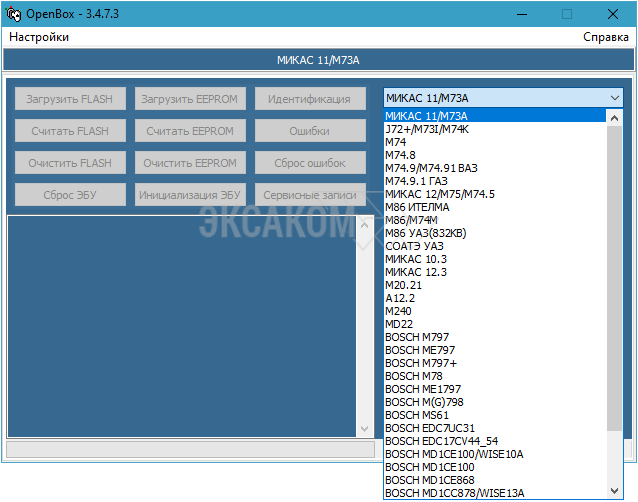Image resolution: width=638 pixels, height=502 pixels.
Task: Click the Сервисные записи button
Action: pyautogui.click(x=310, y=195)
